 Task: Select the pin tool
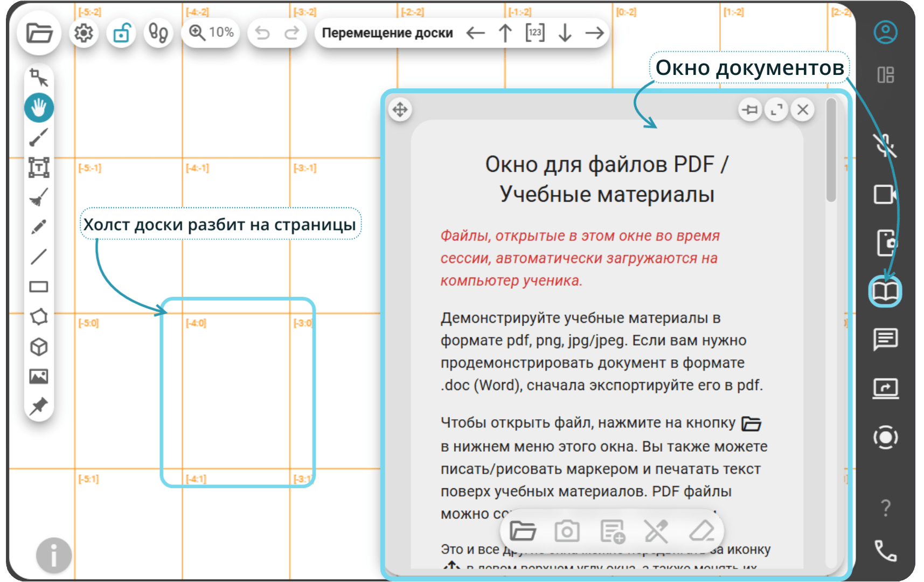[39, 406]
